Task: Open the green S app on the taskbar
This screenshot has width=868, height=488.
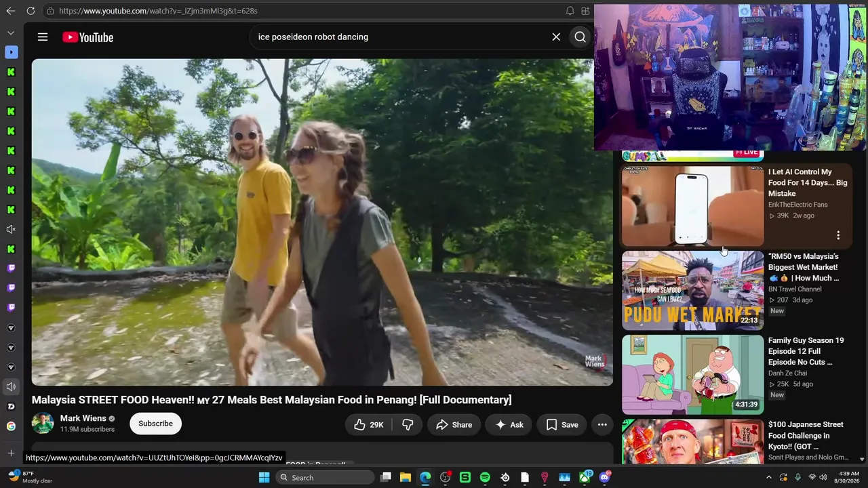Action: (465, 477)
